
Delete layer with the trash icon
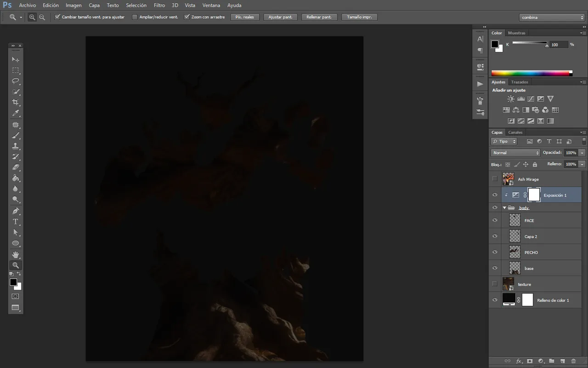pos(573,361)
